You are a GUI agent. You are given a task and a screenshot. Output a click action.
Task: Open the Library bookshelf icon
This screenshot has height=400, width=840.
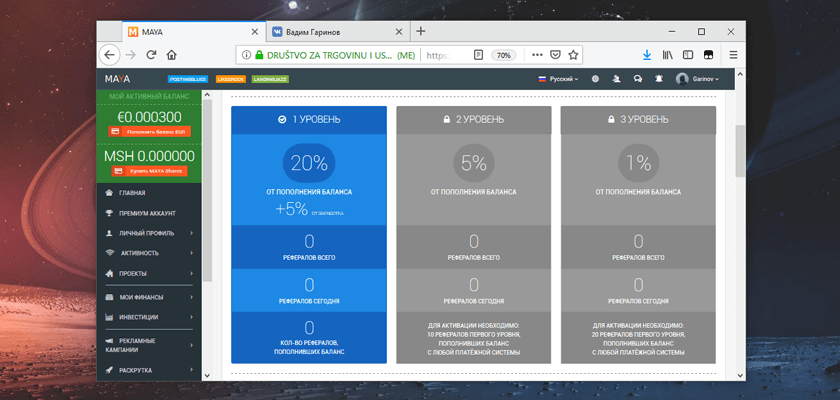668,55
